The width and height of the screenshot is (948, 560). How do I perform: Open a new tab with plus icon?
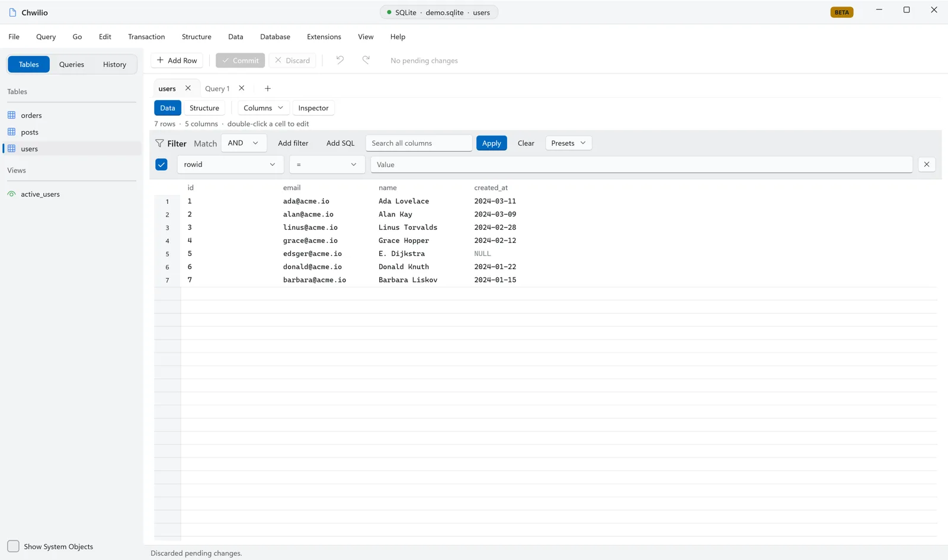(268, 88)
